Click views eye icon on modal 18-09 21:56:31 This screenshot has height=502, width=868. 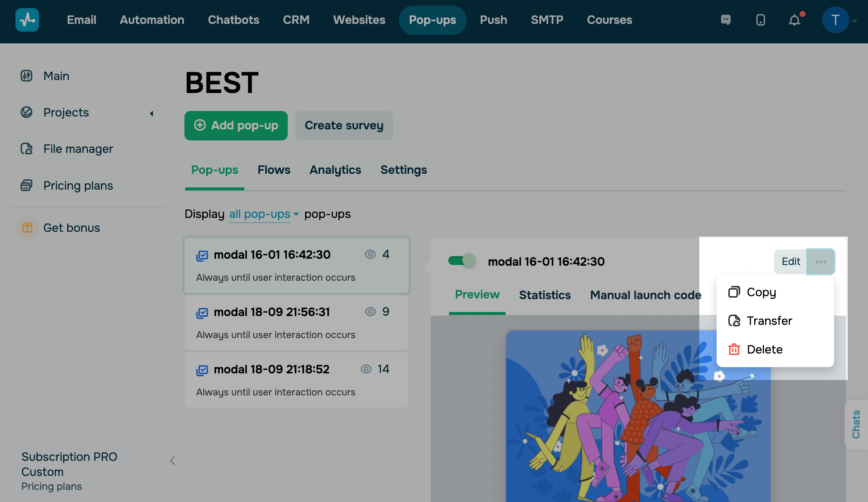coord(370,312)
